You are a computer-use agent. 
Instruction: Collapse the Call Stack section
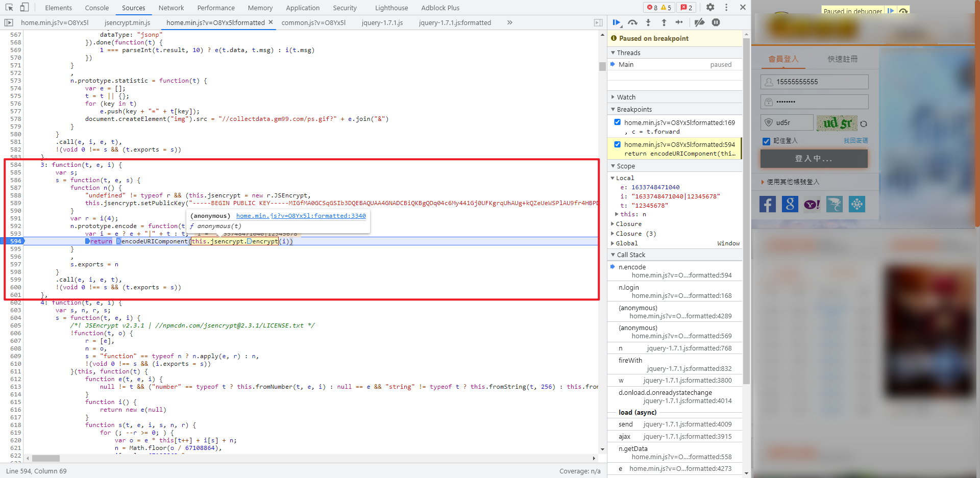pyautogui.click(x=631, y=255)
